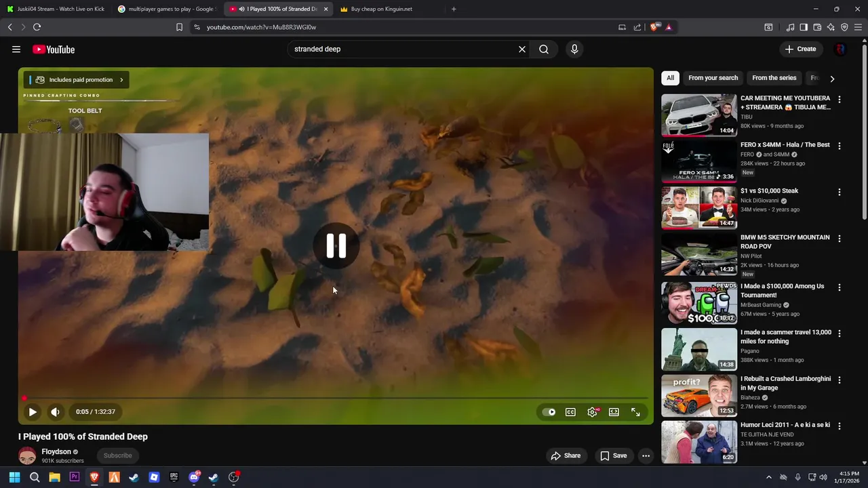Screen dimensions: 868x488
Task: Click the browser share page icon
Action: pos(637,27)
